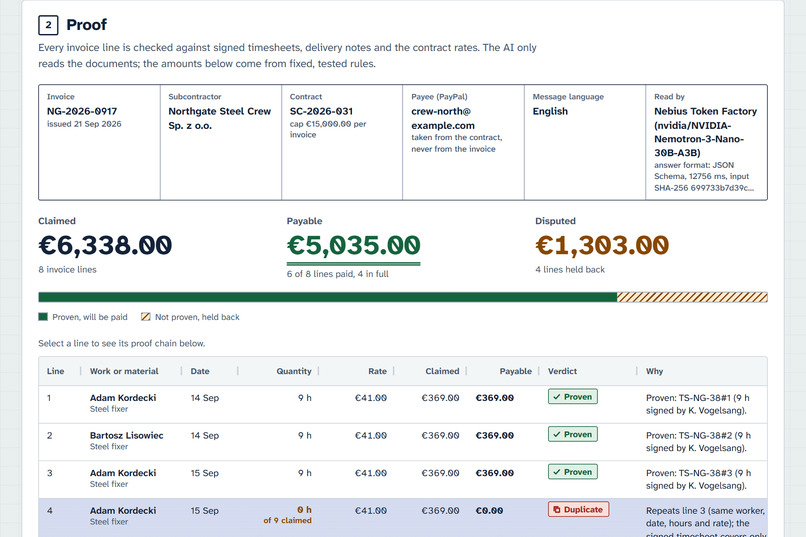Click the Date column header
The width and height of the screenshot is (806, 537).
tap(200, 371)
